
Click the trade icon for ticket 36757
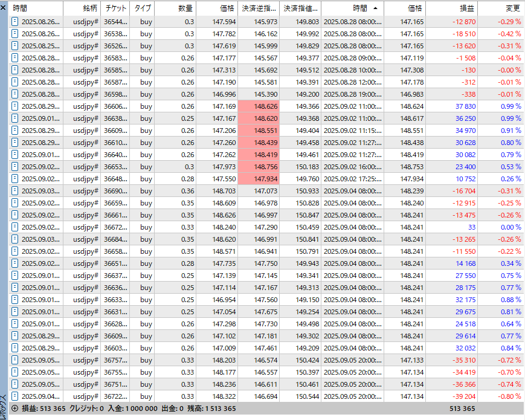[14, 360]
